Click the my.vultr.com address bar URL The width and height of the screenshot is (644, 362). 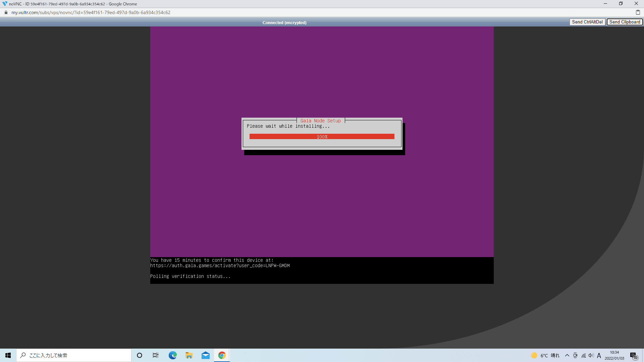(91, 12)
